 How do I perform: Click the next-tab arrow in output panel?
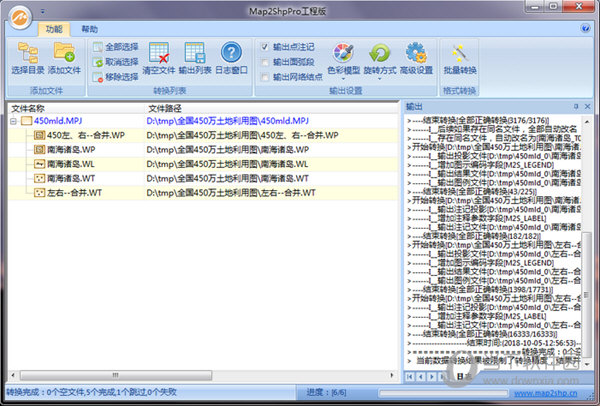click(432, 377)
